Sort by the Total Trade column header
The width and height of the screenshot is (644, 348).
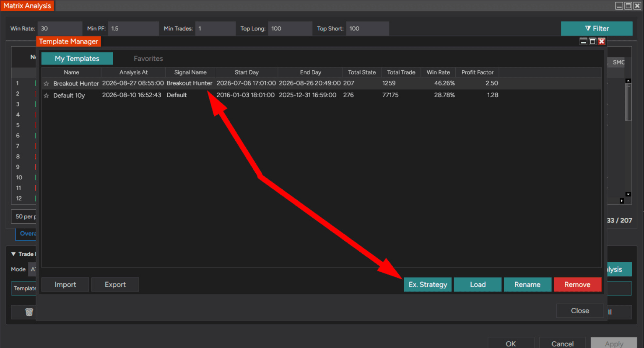point(401,72)
